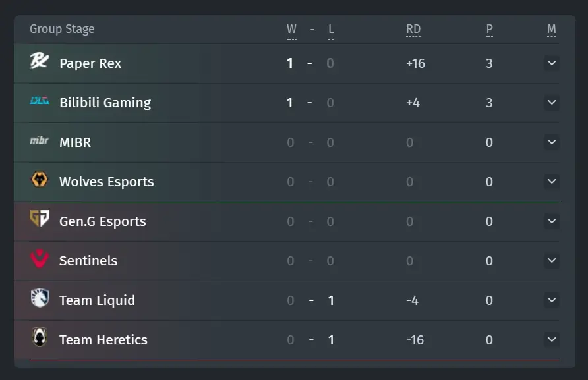588x380 pixels.
Task: Click the Bilibili Gaming logo icon
Action: [x=40, y=101]
